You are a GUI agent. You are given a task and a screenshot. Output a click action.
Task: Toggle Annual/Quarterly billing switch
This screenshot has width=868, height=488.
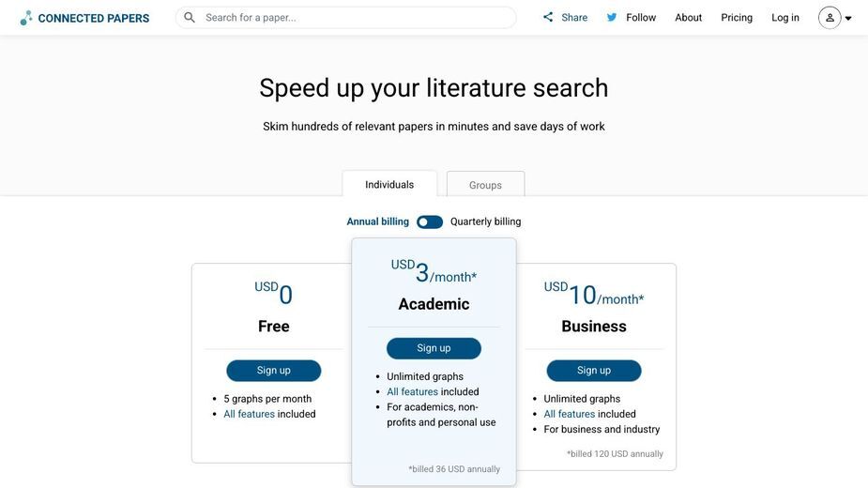coord(430,222)
